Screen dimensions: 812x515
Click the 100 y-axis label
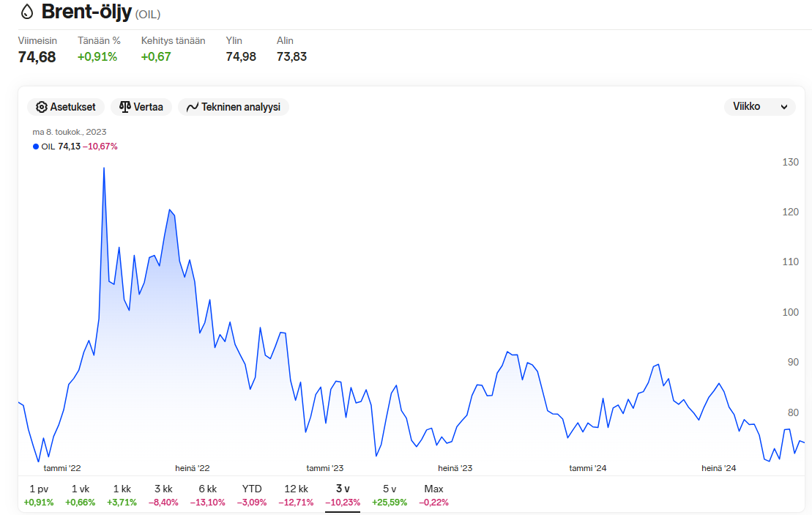pyautogui.click(x=790, y=312)
